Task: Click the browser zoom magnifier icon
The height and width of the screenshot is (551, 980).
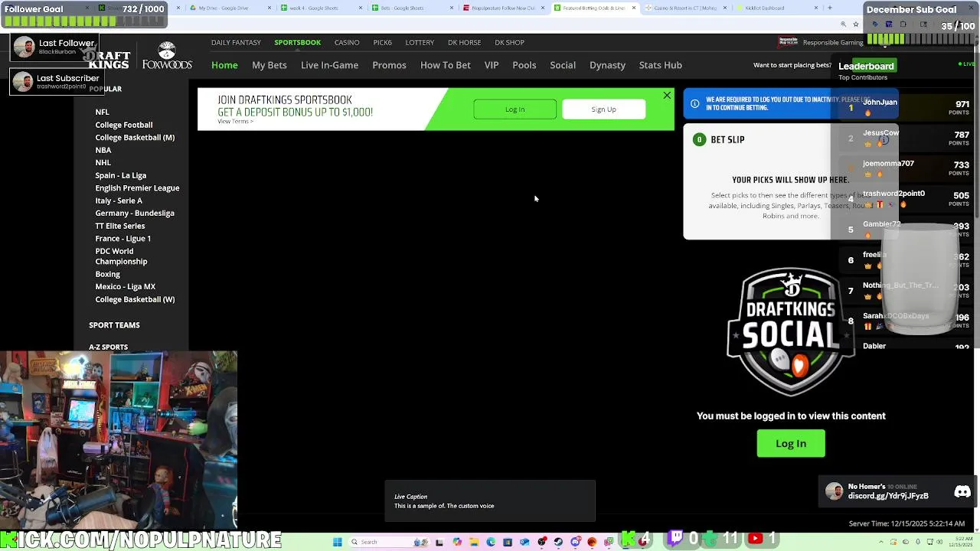Action: point(843,24)
